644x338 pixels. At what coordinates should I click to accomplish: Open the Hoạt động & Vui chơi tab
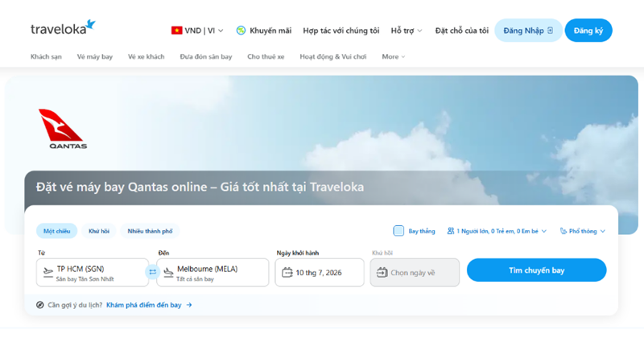tap(333, 56)
